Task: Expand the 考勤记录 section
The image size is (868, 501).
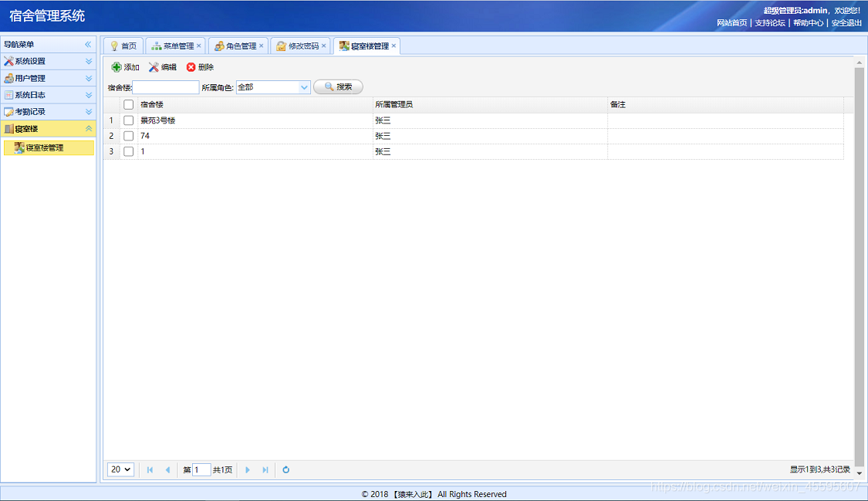Action: pos(89,112)
